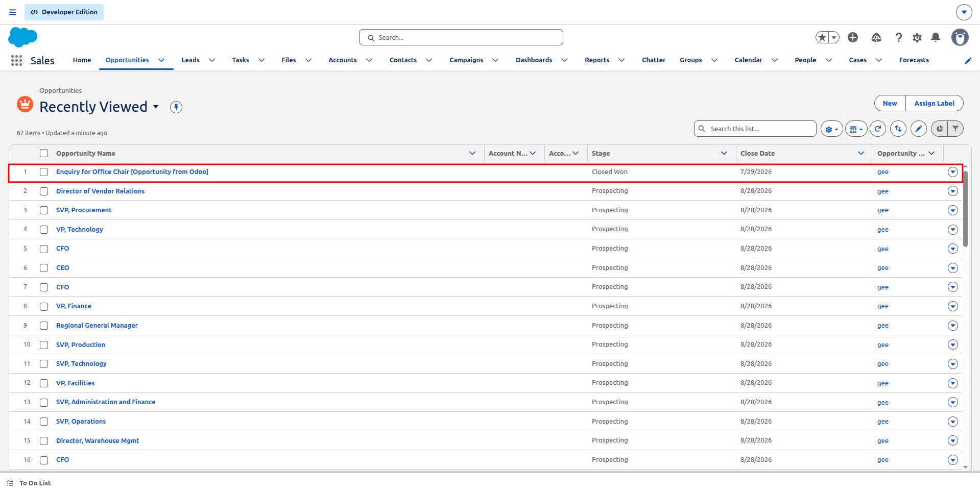Expand the Accounts tab chevron menu
The image size is (980, 492).
point(369,60)
